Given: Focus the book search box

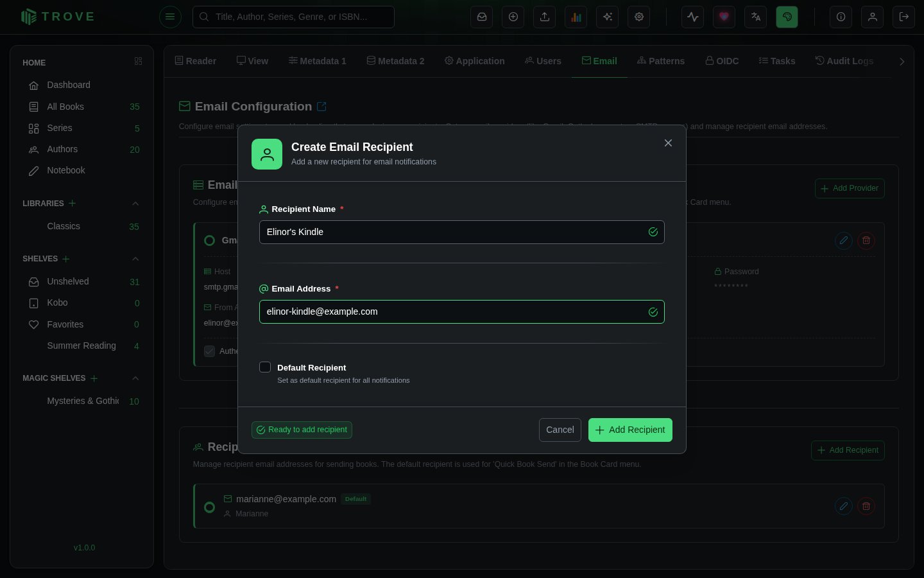Looking at the screenshot, I should [x=293, y=17].
